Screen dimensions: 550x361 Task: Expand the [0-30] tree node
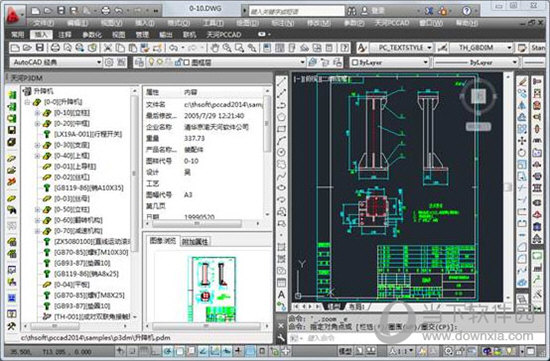point(38,145)
